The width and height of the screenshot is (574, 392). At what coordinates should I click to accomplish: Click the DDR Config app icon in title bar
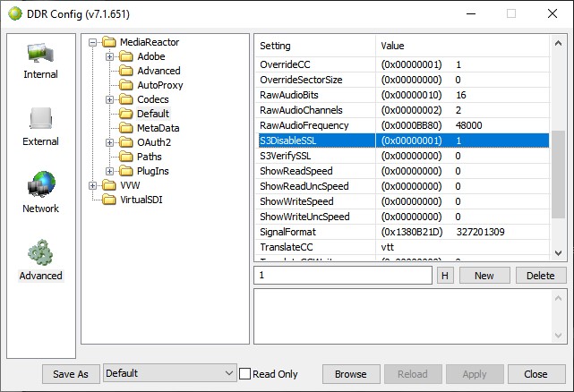tap(15, 13)
